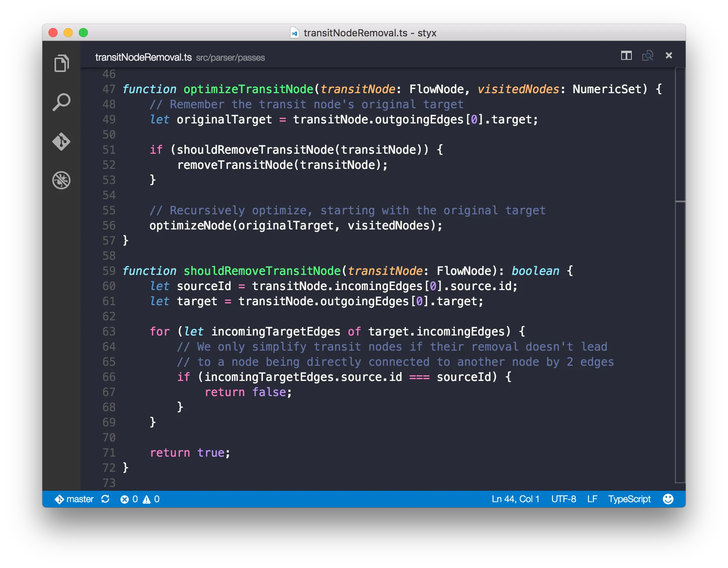Open the Debug panel

pos(61,181)
